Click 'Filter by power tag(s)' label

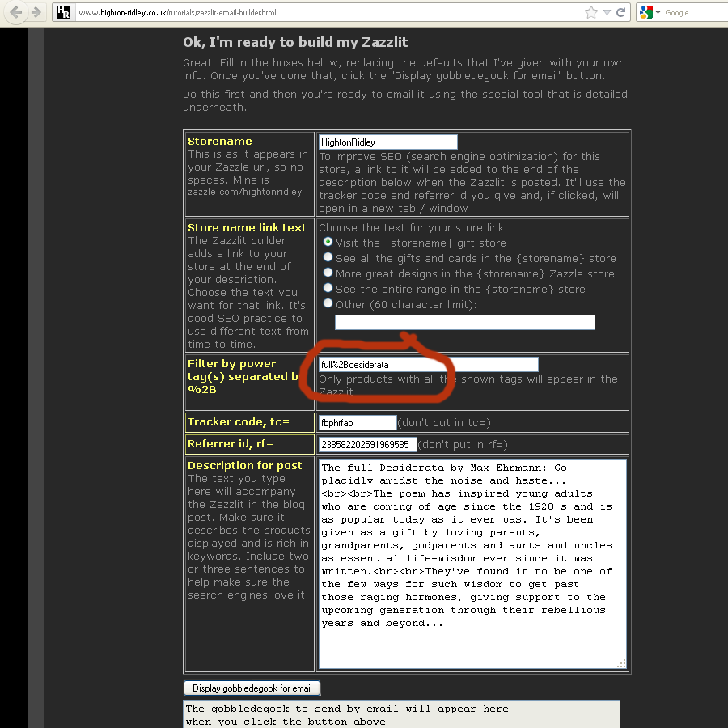click(243, 376)
